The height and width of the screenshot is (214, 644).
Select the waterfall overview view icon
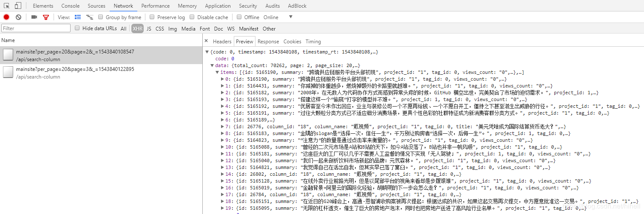click(90, 17)
